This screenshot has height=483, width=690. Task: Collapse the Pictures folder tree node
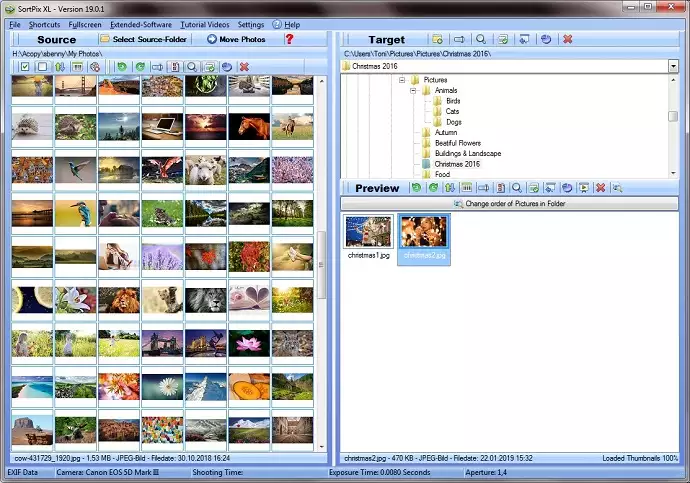401,79
